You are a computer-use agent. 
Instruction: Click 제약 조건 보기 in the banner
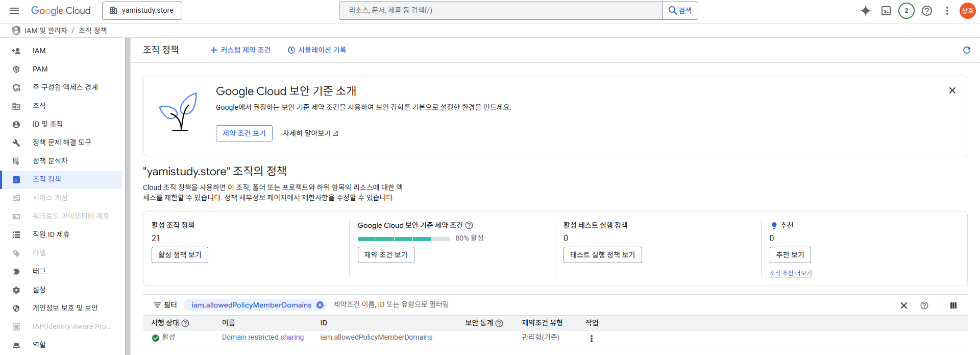pos(244,133)
